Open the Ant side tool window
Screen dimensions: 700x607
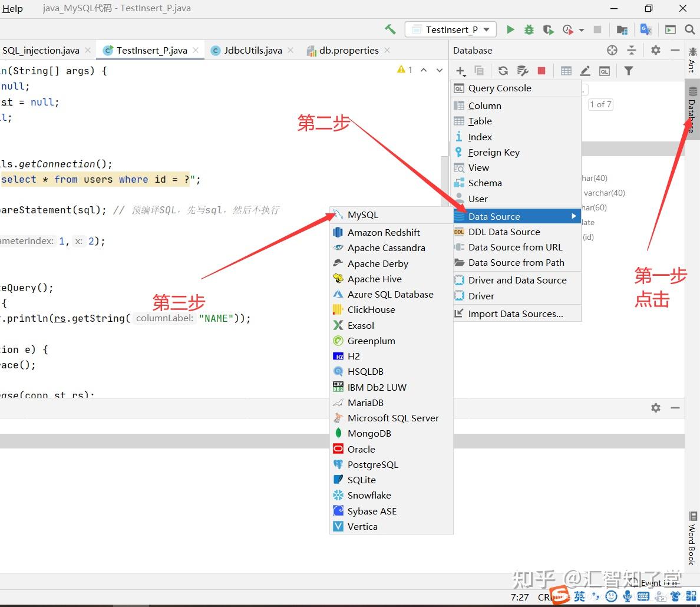[692, 60]
